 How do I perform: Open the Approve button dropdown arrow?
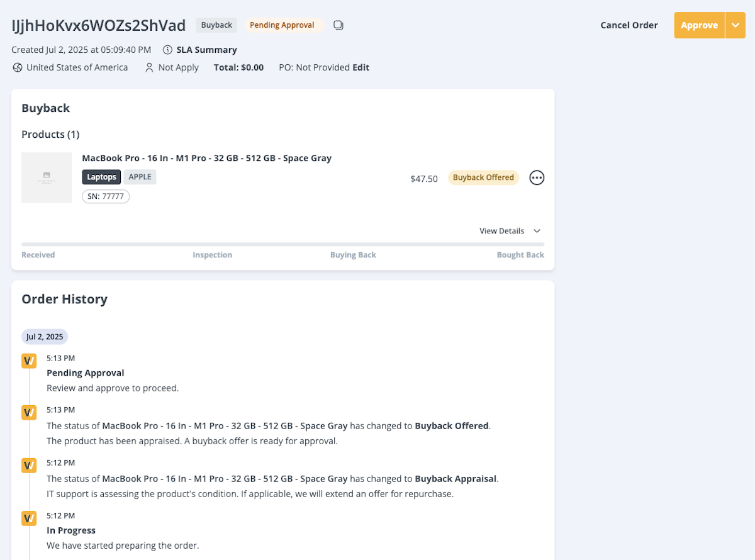(735, 25)
